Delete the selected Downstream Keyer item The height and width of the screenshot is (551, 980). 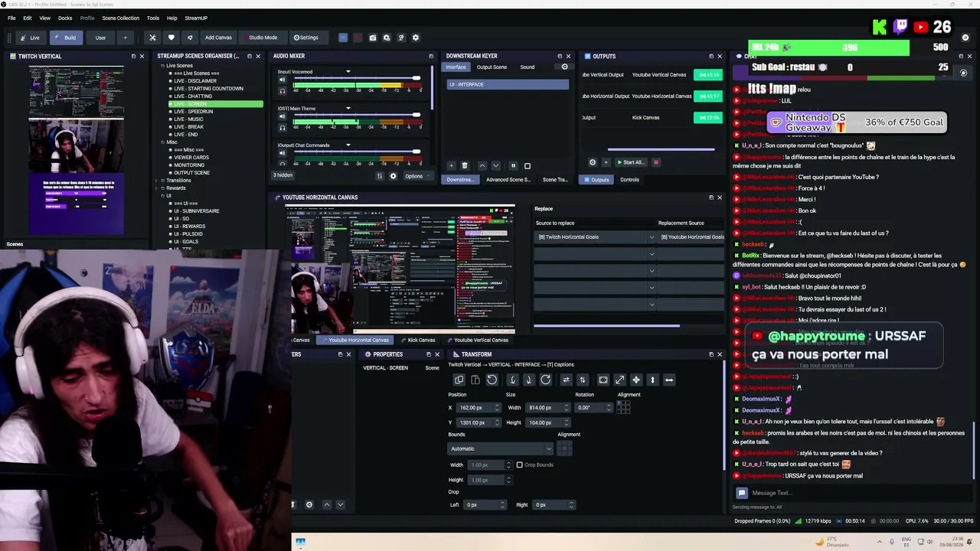click(464, 165)
